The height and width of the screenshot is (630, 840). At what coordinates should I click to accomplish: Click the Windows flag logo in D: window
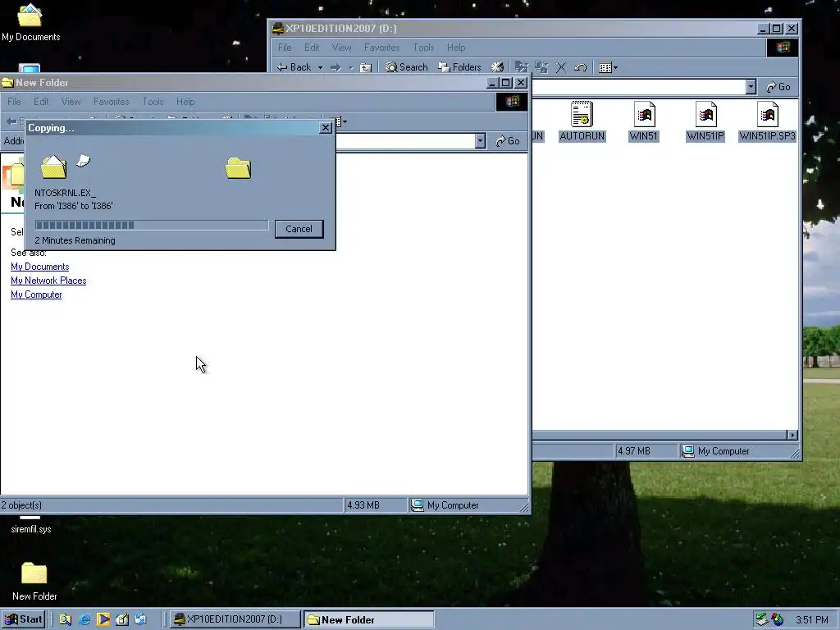(x=783, y=48)
